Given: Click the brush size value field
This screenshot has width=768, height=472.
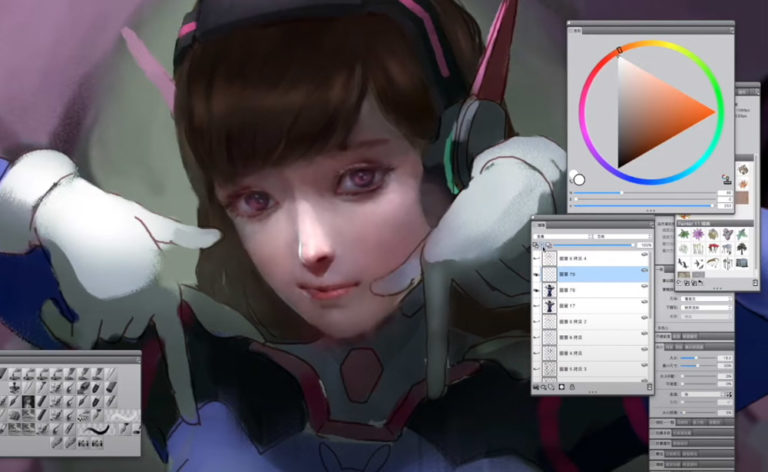Looking at the screenshot, I should pyautogui.click(x=725, y=358).
